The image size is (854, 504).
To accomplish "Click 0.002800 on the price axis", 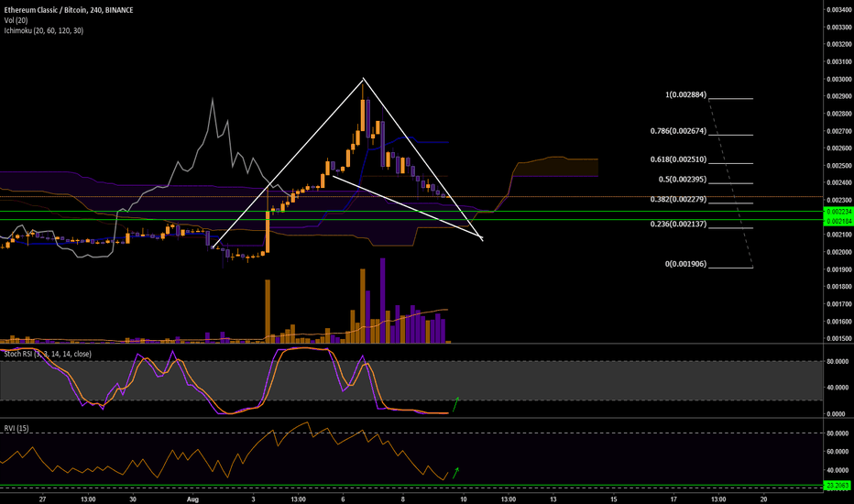I will click(x=838, y=114).
